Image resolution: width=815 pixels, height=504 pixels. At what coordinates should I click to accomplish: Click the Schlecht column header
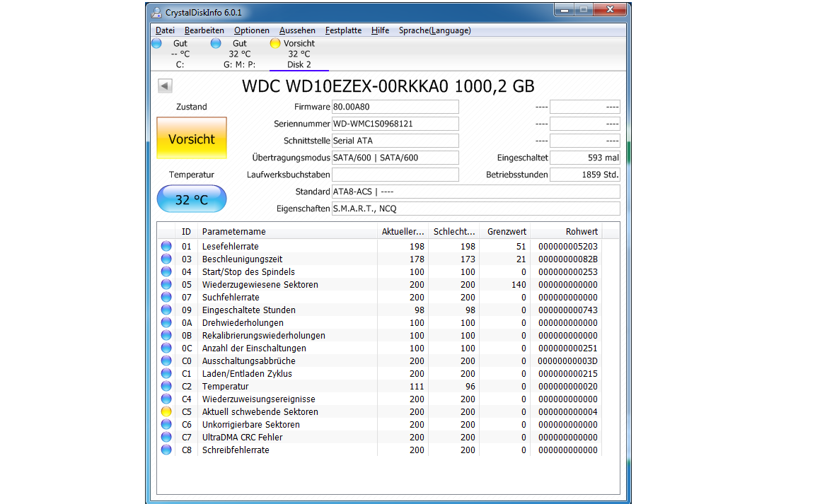click(453, 232)
